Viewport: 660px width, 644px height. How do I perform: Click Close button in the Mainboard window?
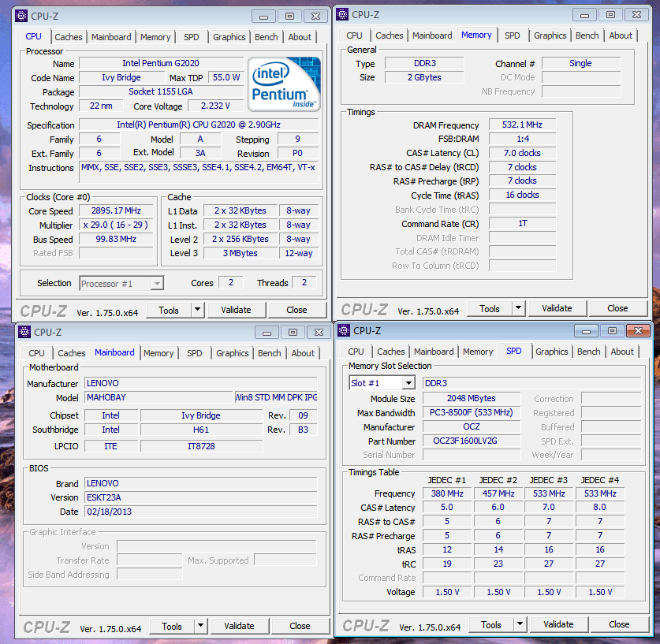click(300, 626)
